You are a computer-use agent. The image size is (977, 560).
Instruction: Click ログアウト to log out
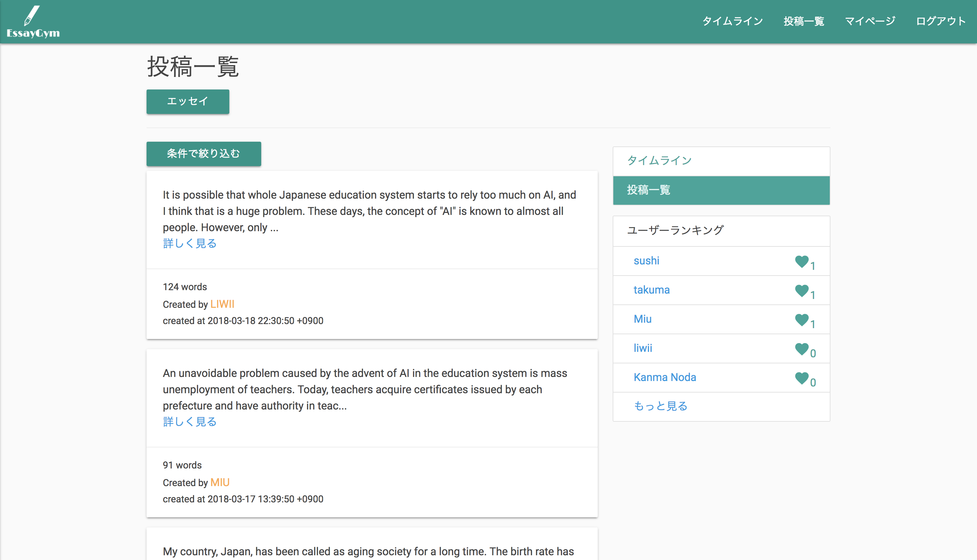[940, 21]
